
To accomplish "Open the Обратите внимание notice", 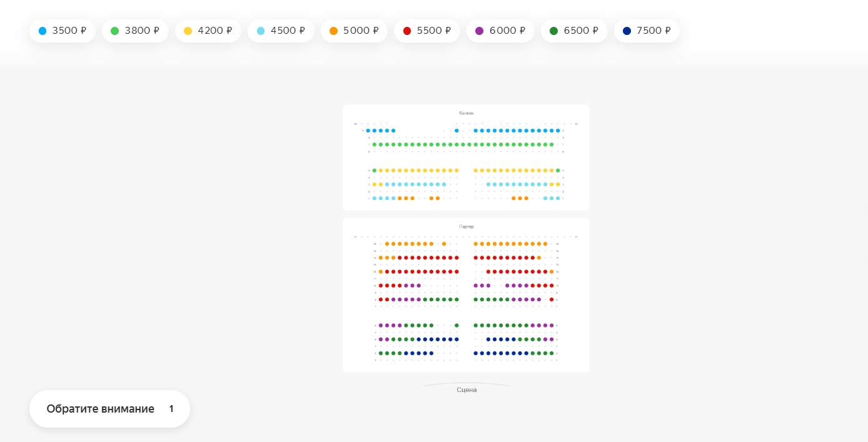I will pos(109,409).
